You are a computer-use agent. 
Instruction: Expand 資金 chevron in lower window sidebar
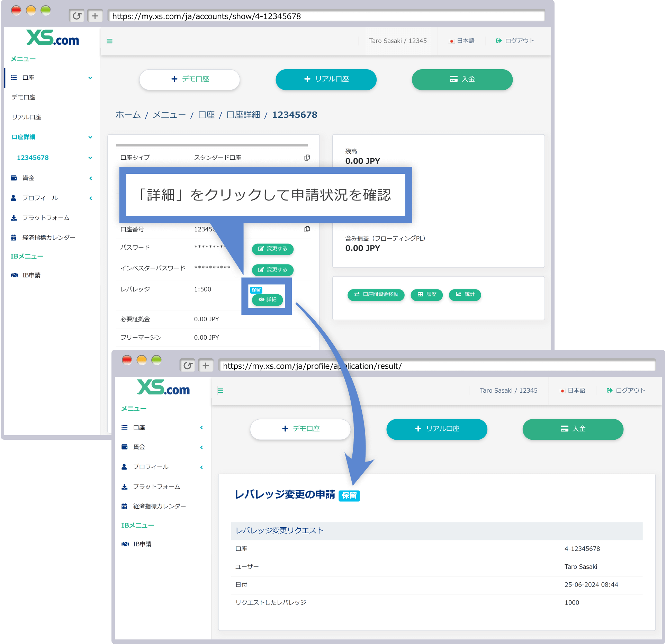tap(201, 447)
